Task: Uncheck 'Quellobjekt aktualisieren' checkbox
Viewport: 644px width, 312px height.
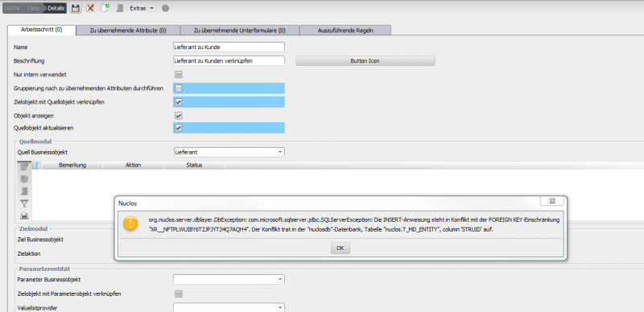Action: point(179,128)
